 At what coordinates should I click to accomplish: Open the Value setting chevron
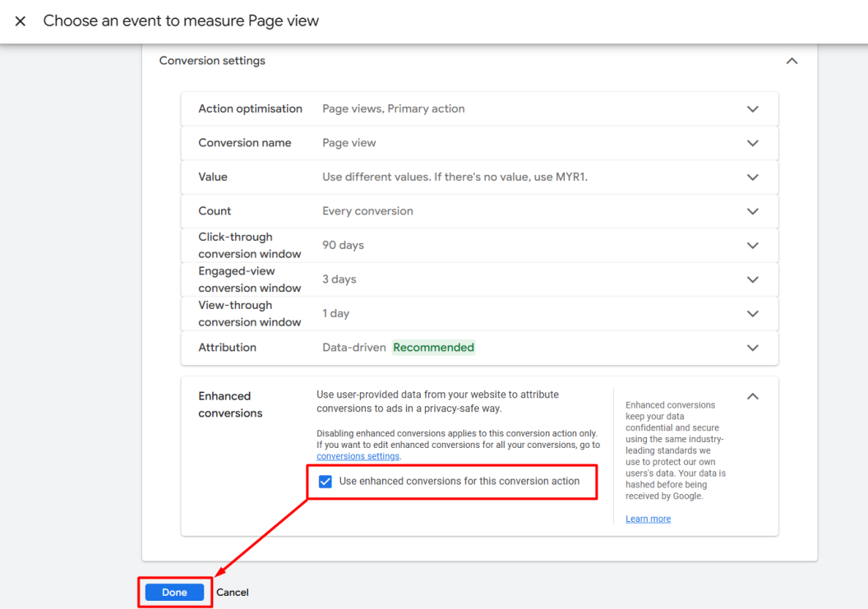click(x=752, y=177)
